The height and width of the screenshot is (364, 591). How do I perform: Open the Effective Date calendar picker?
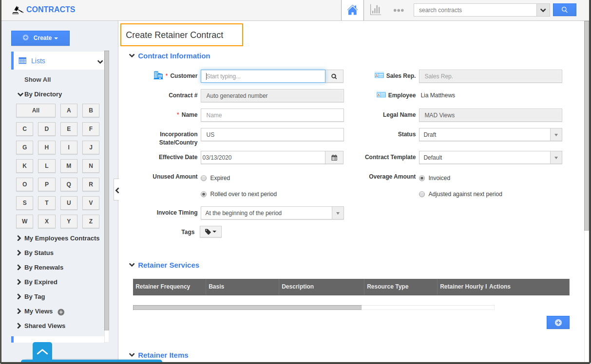pyautogui.click(x=334, y=158)
